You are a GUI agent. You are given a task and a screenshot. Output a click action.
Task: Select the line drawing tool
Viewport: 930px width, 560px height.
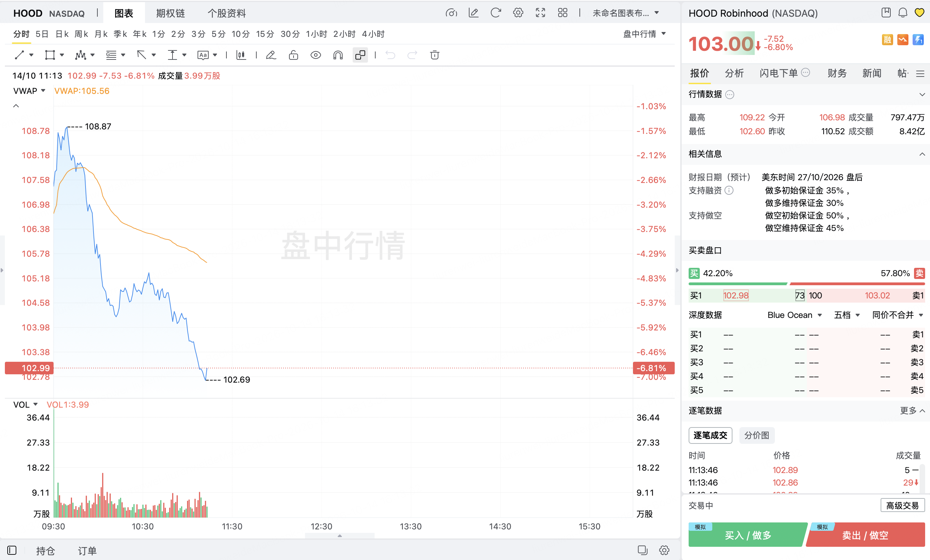[19, 55]
